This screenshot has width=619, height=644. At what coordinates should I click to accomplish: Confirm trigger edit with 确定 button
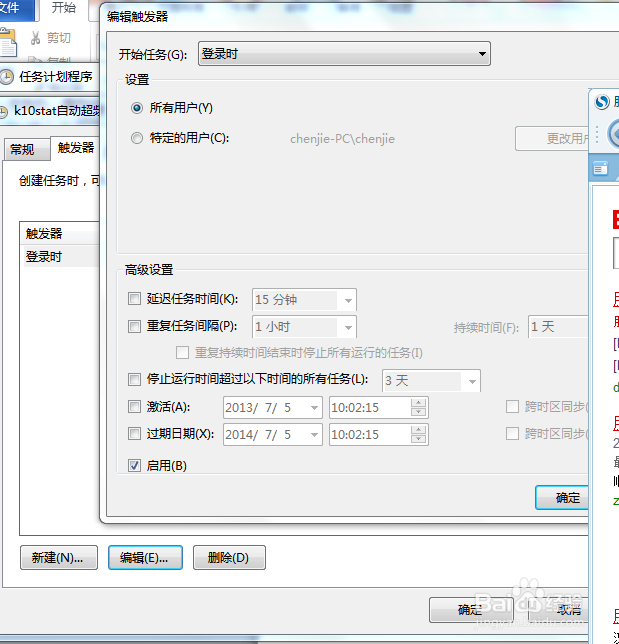(x=562, y=498)
